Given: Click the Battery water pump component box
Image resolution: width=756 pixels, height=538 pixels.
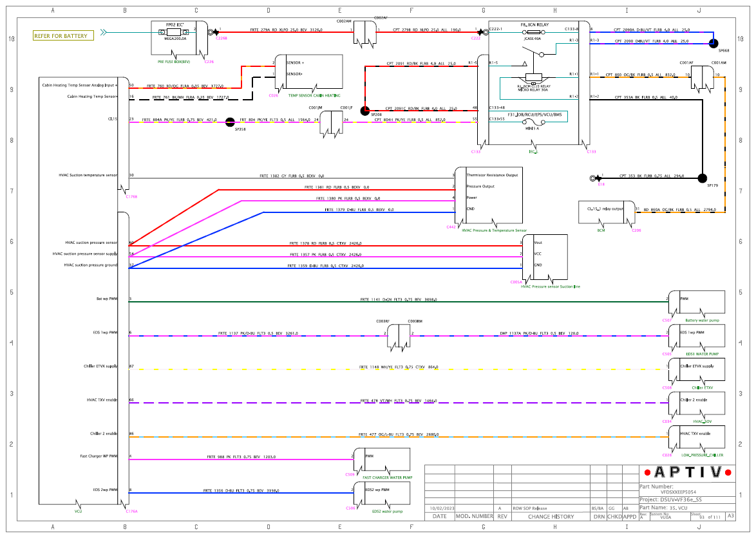Looking at the screenshot, I should point(696,302).
